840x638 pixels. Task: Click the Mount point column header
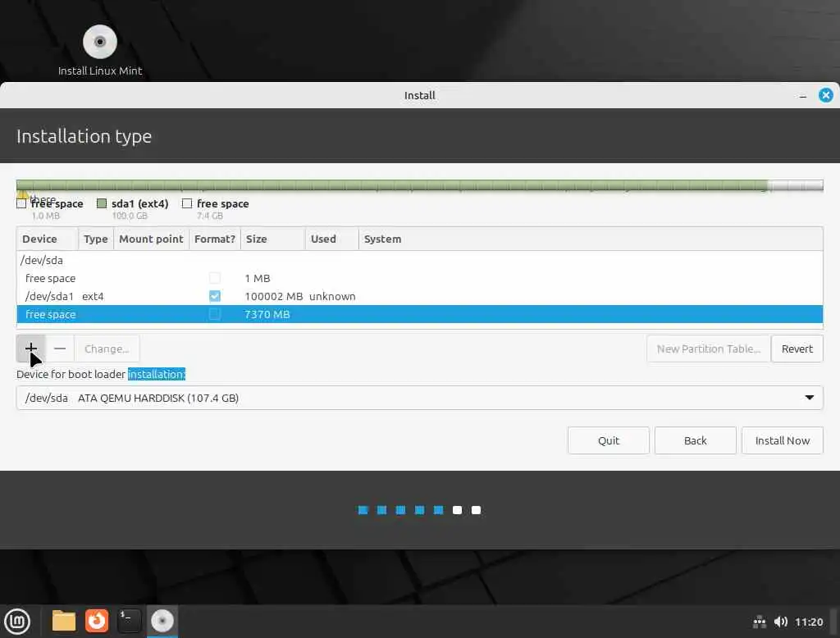tap(151, 239)
